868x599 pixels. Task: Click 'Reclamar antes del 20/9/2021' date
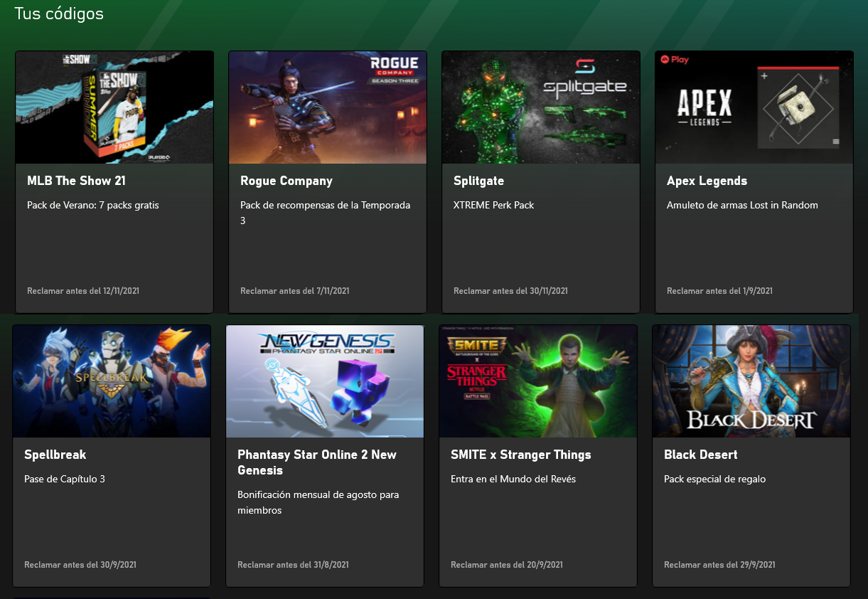(x=507, y=565)
